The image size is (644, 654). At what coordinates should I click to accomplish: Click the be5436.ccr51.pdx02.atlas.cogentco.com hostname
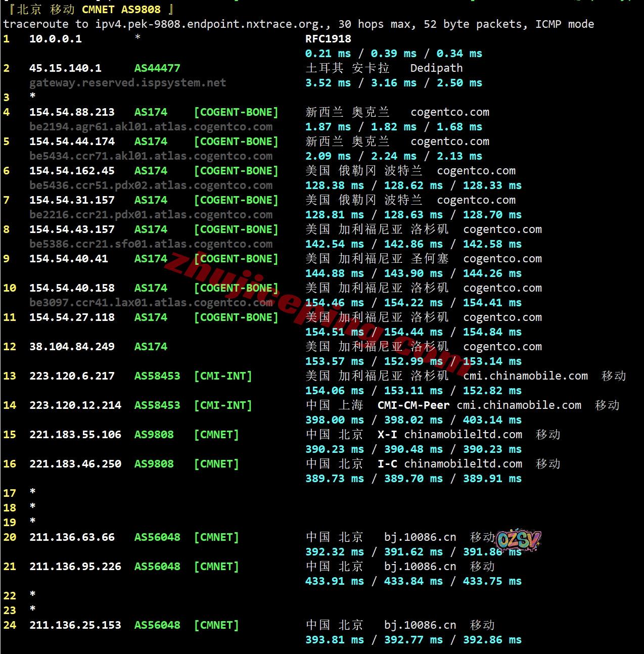pos(151,185)
